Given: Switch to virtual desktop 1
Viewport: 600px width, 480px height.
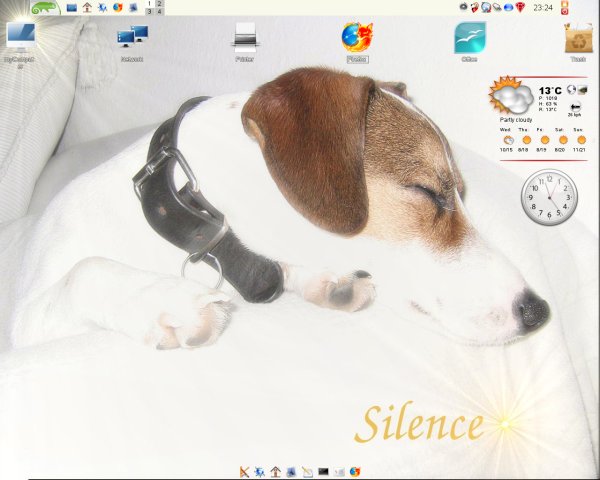Looking at the screenshot, I should point(150,4).
